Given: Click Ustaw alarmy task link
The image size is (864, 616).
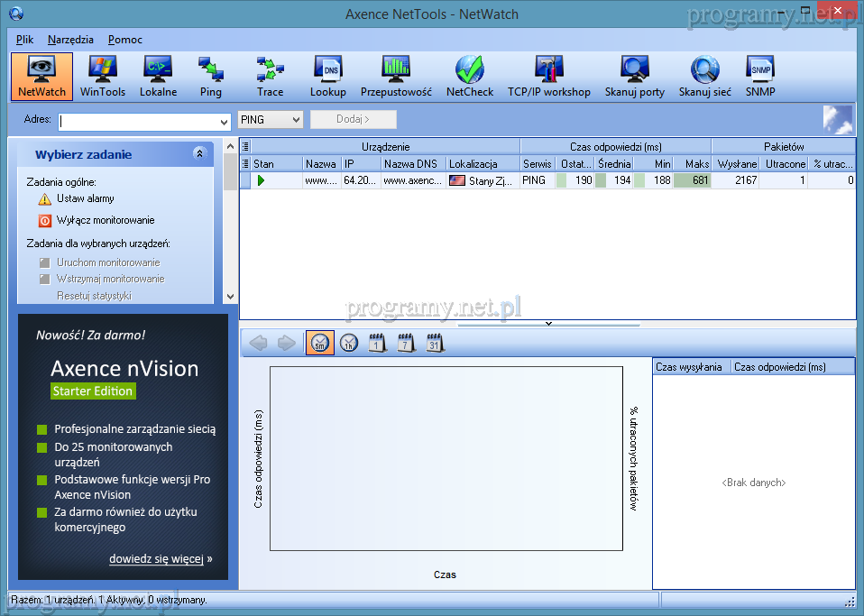Looking at the screenshot, I should (x=85, y=198).
